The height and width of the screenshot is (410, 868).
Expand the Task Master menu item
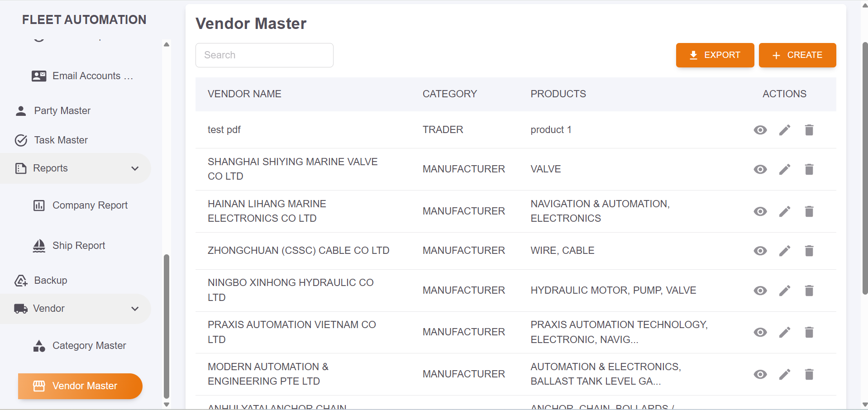click(61, 140)
